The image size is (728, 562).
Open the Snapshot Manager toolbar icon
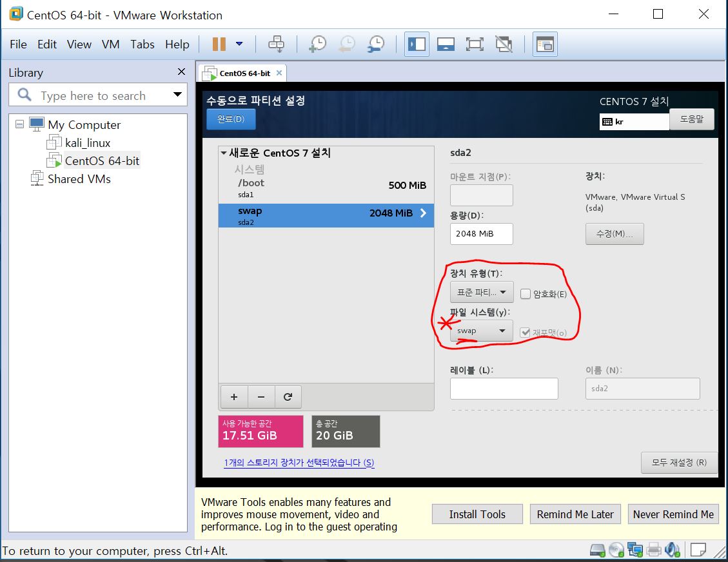376,44
